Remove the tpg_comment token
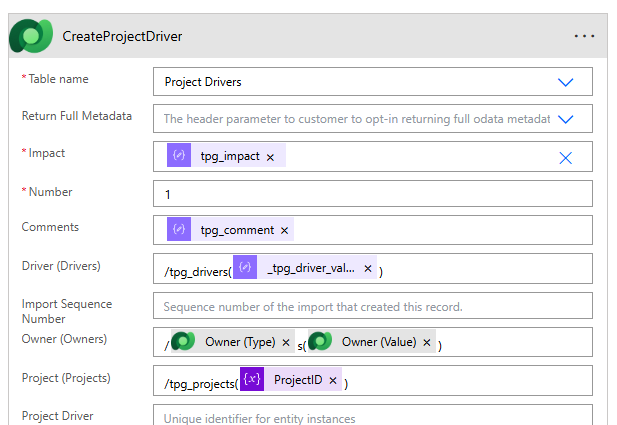The width and height of the screenshot is (617, 425). click(x=284, y=231)
